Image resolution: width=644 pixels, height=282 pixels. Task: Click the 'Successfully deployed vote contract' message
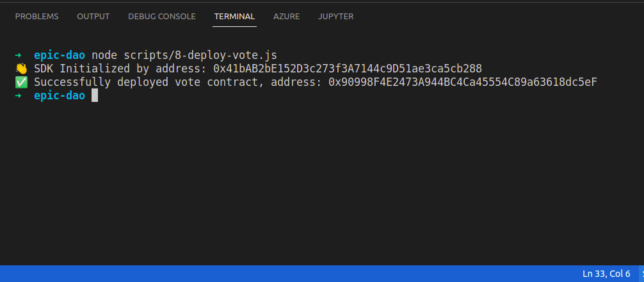(149, 82)
